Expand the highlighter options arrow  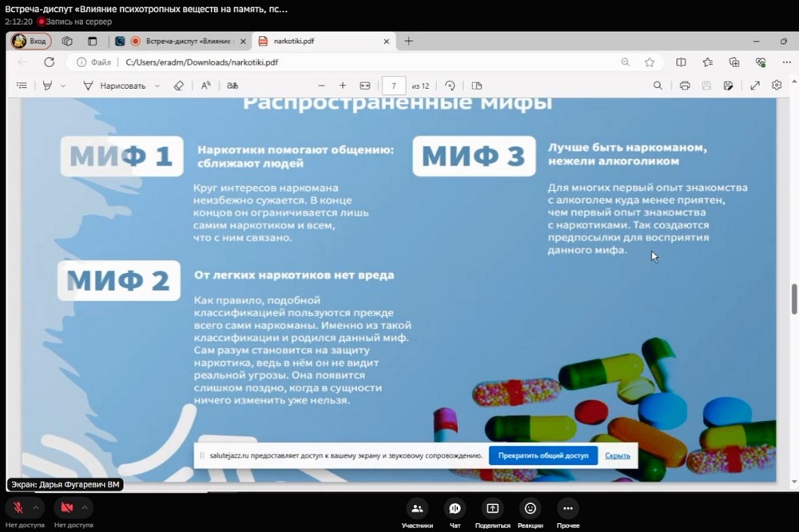(63, 85)
